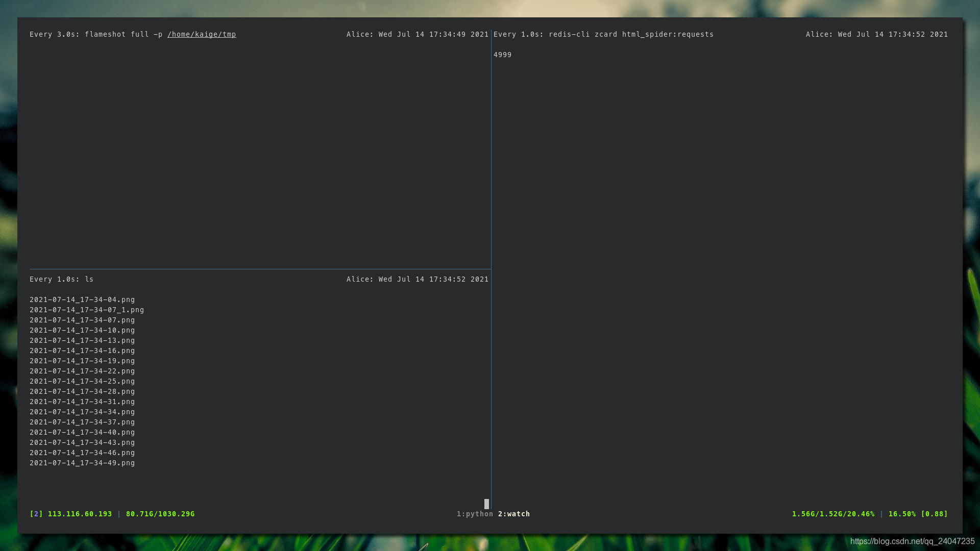Click file 2021-07-14_17-34-31.png

pyautogui.click(x=82, y=402)
